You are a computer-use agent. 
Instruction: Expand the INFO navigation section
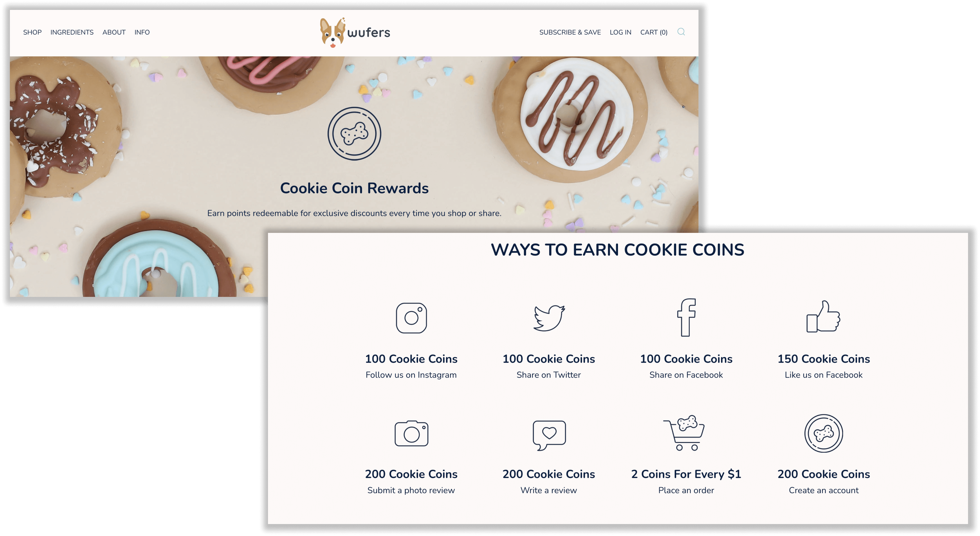point(141,32)
